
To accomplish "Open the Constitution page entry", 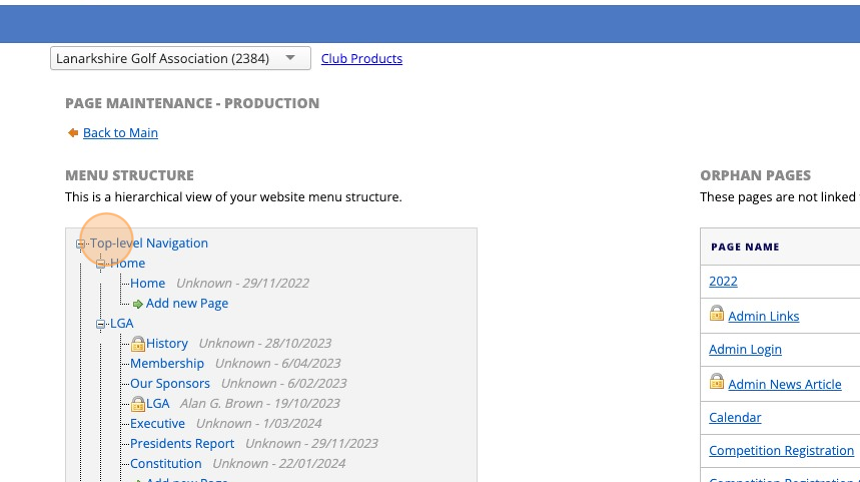I will 166,463.
